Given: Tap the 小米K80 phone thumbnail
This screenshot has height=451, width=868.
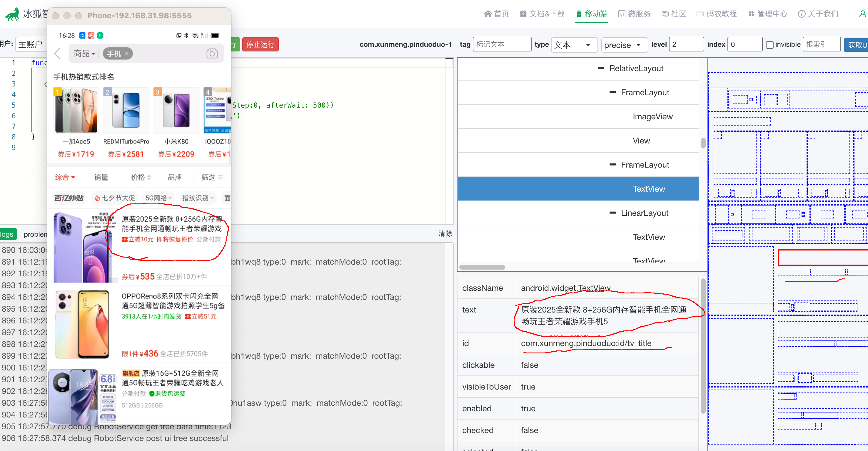Looking at the screenshot, I should click(176, 111).
